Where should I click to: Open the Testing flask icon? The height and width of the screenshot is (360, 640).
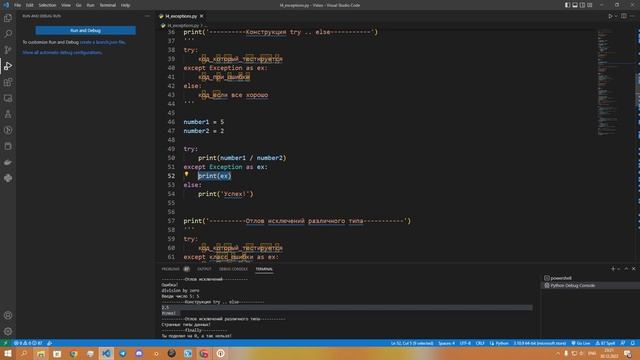pos(8,114)
